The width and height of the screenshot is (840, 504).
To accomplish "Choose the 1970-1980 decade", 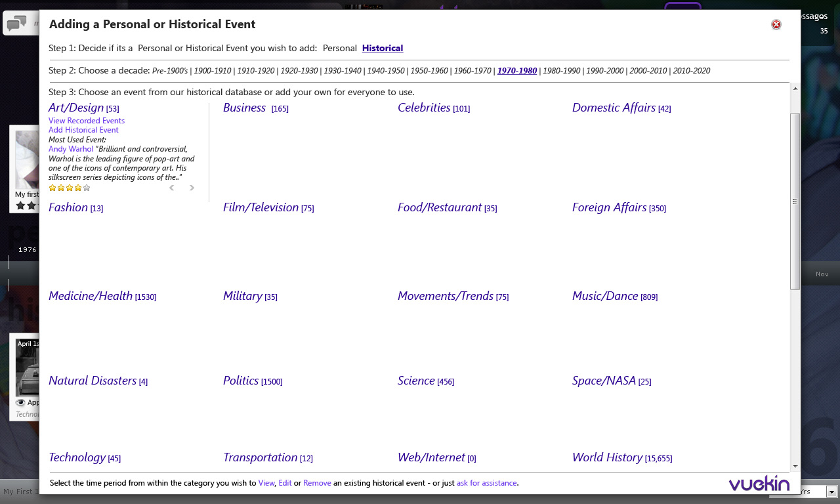I will [x=517, y=71].
